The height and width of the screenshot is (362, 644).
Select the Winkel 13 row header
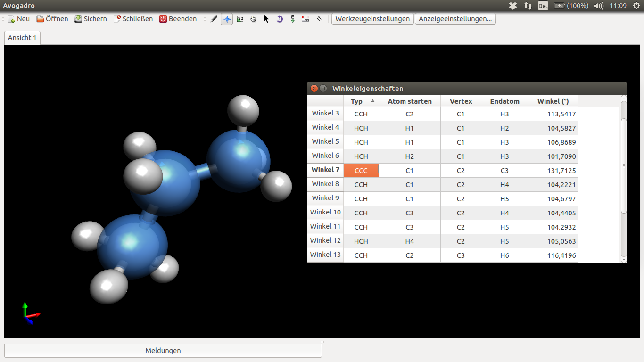pos(325,255)
